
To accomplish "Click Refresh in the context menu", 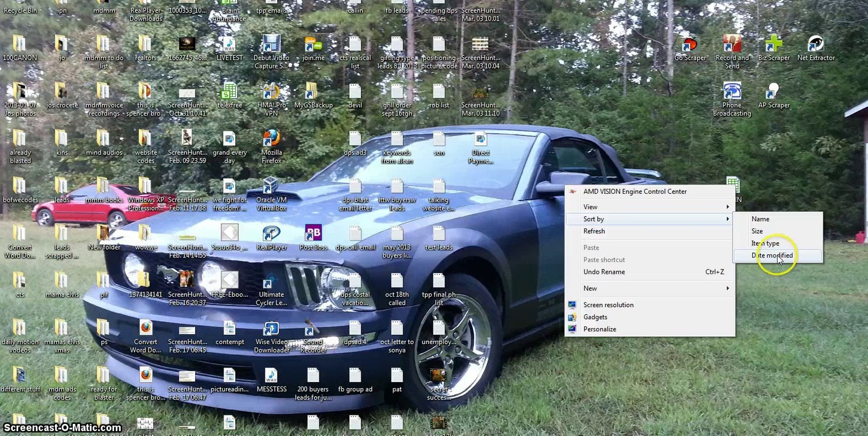I will click(650, 231).
